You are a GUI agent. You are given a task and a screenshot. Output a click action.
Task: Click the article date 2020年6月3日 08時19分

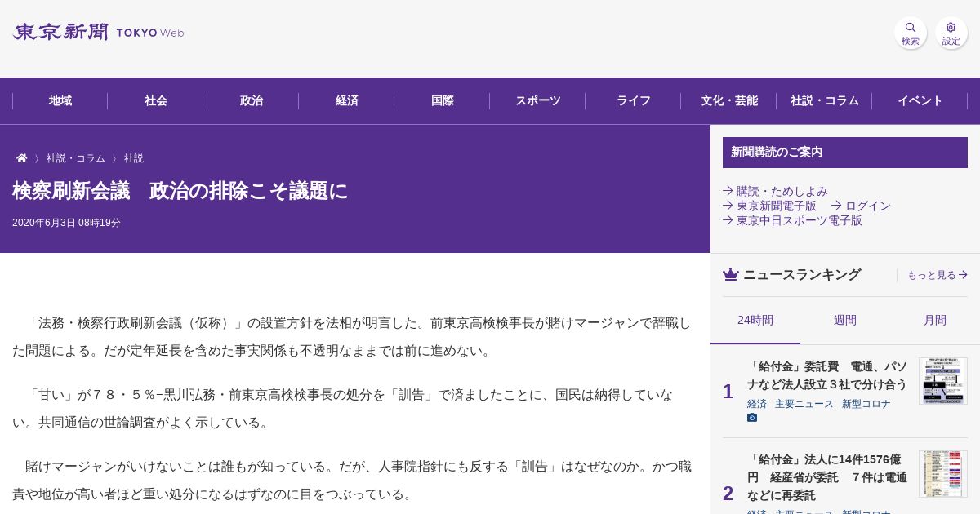coord(66,223)
